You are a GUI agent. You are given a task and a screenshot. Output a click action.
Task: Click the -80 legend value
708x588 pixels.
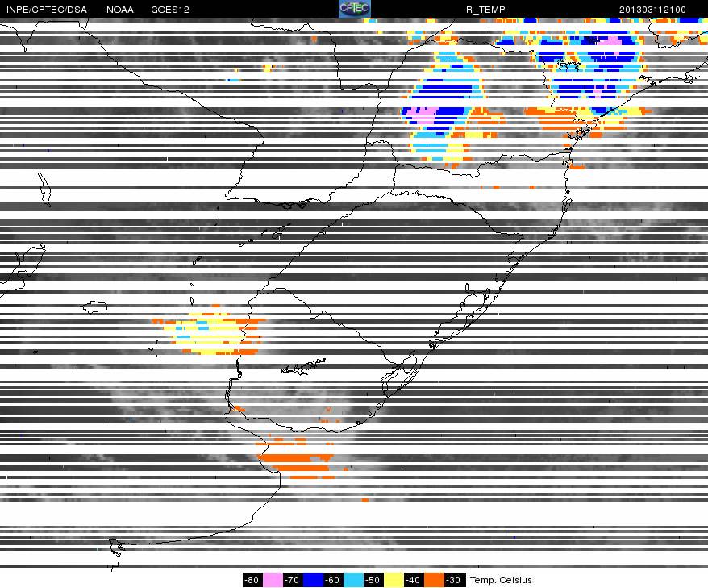pyautogui.click(x=252, y=580)
